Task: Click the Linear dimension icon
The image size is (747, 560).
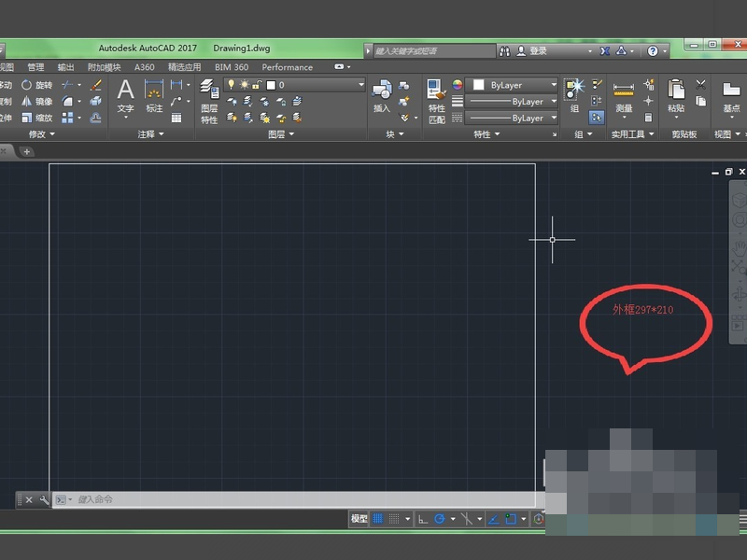Action: [x=176, y=85]
